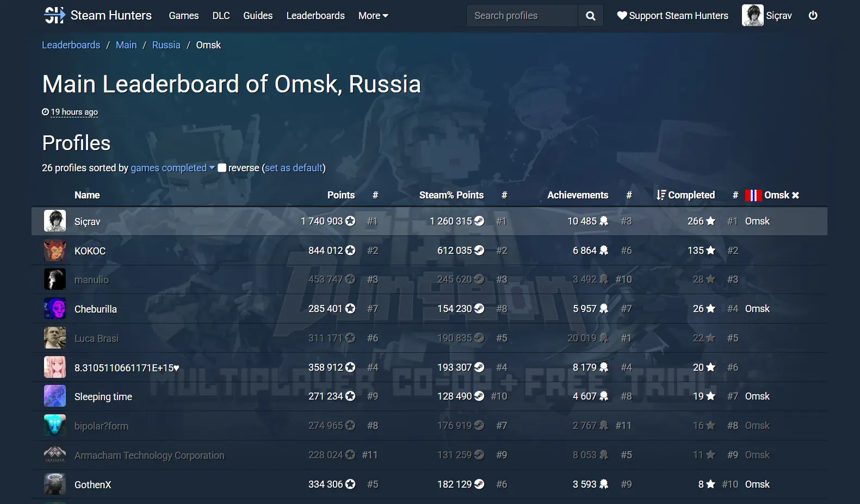Click the Russia flag icon in header
860x504 pixels.
click(753, 195)
